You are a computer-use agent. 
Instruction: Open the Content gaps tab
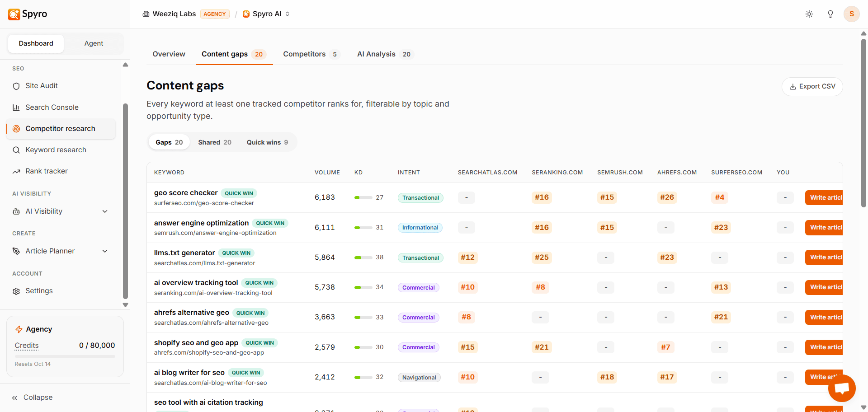pyautogui.click(x=234, y=54)
